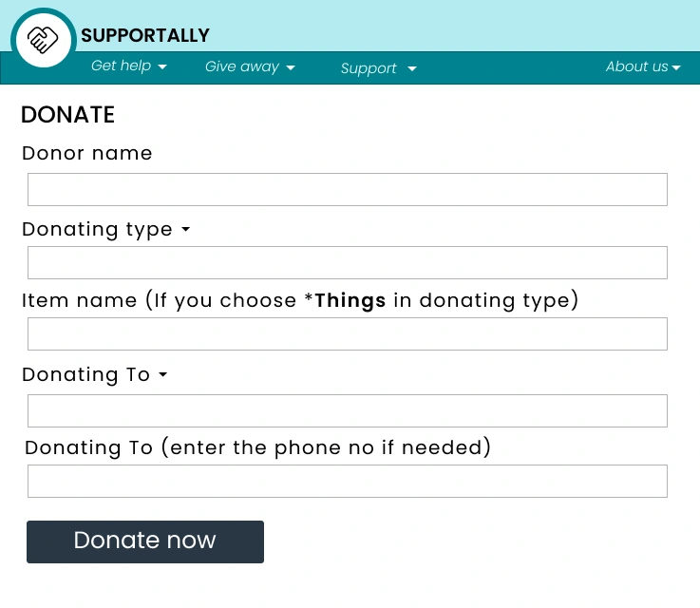The height and width of the screenshot is (608, 700).
Task: Focus the Donating type text box
Action: pos(347,263)
